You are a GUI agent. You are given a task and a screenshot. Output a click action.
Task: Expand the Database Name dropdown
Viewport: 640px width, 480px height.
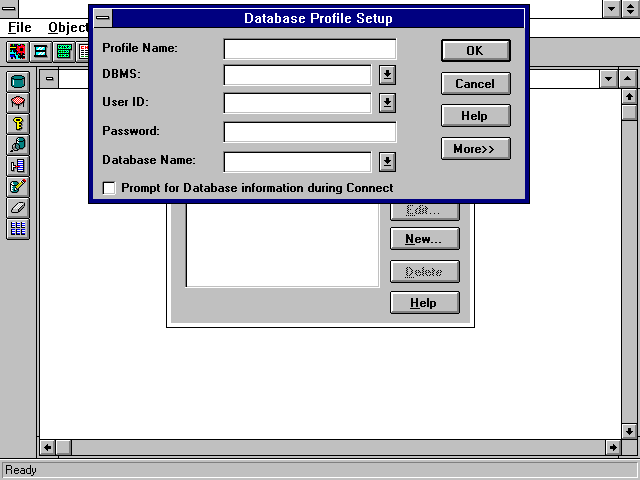pyautogui.click(x=388, y=161)
